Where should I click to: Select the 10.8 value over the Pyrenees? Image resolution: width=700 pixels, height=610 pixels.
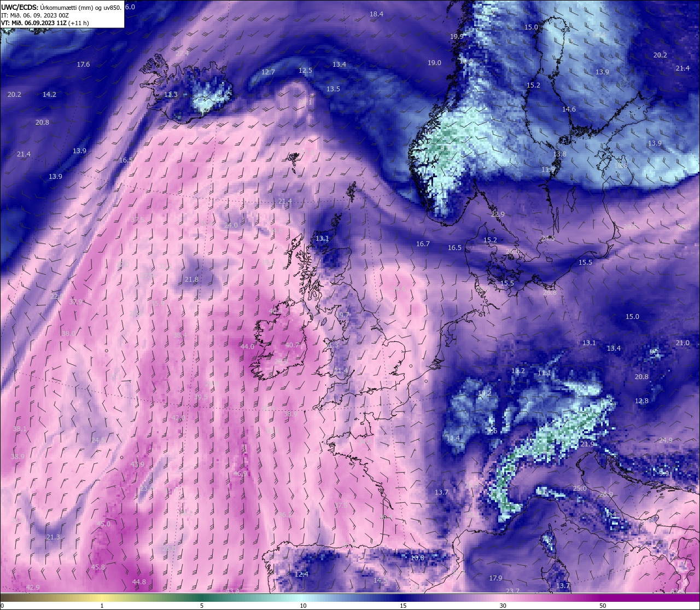(x=417, y=558)
